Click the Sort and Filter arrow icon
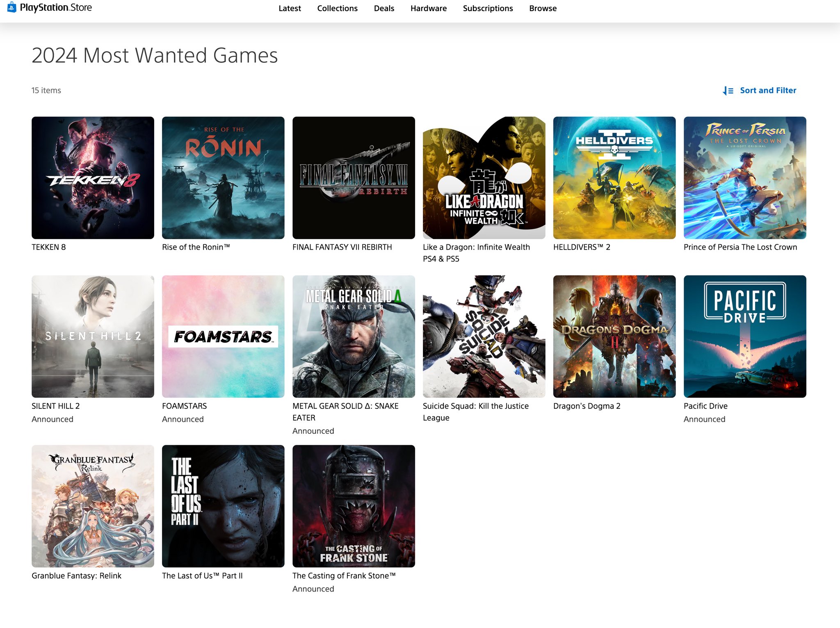This screenshot has height=628, width=840. click(728, 91)
